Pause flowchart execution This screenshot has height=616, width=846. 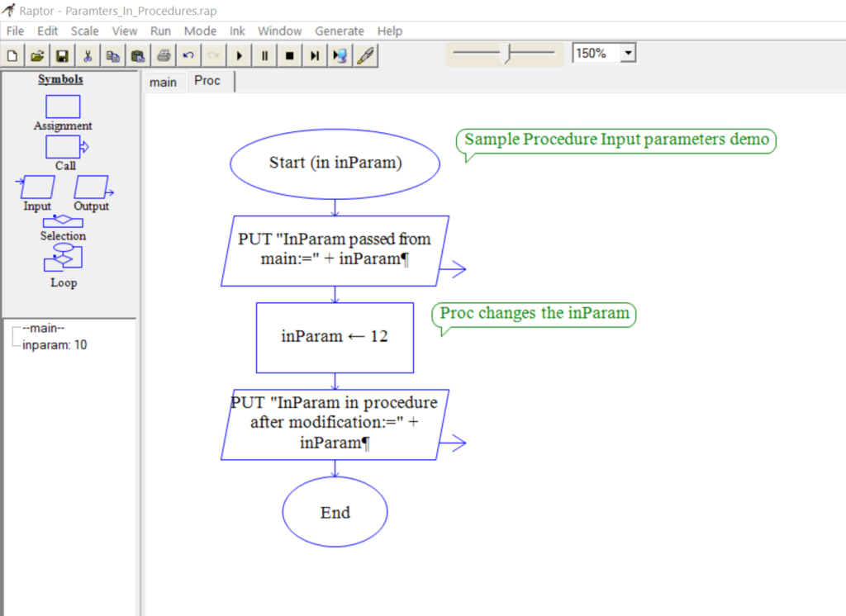(x=264, y=55)
